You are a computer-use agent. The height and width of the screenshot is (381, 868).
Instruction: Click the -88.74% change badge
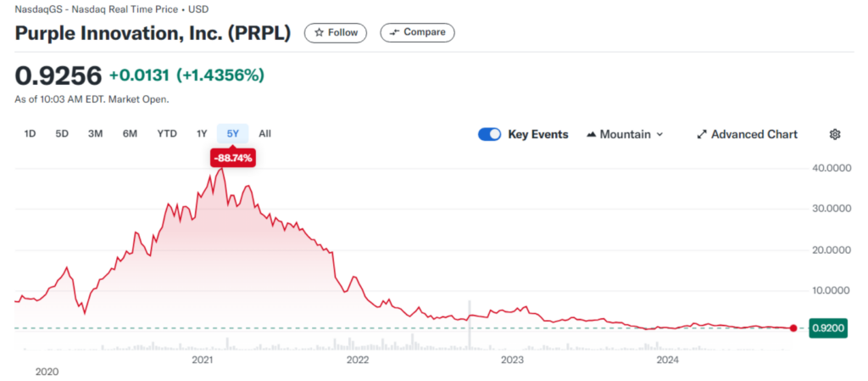[x=232, y=158]
